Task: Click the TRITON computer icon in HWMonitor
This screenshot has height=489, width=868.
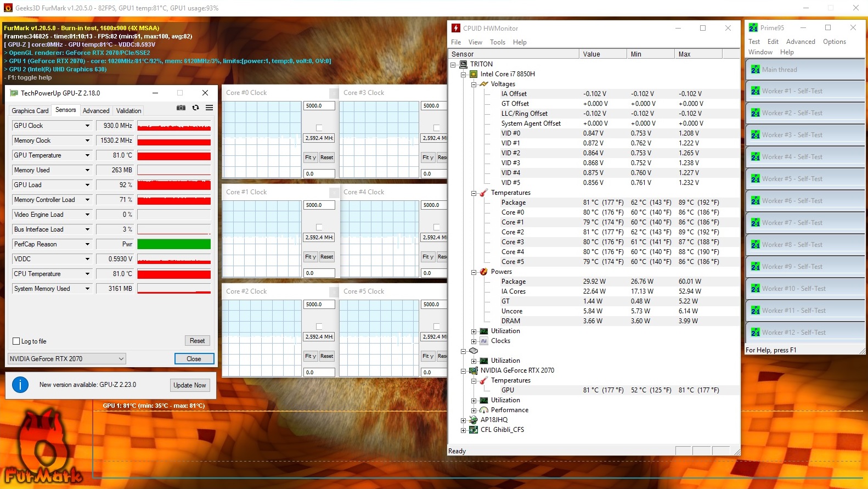Action: 464,64
